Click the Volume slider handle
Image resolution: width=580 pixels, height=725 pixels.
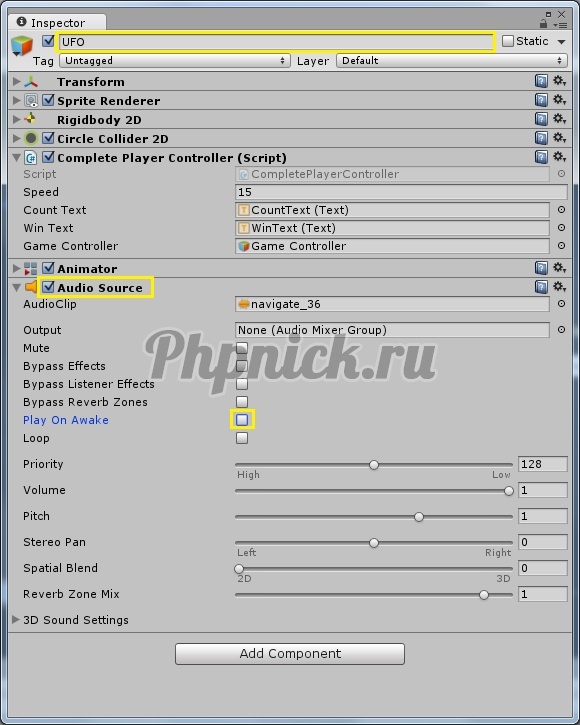coord(509,491)
